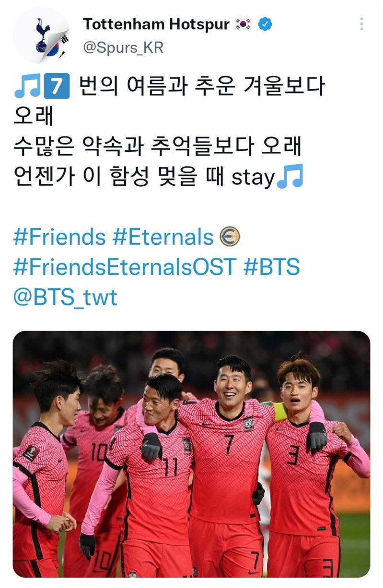
Task: Click the Eternals hashtag emoji icon
Action: [x=229, y=237]
